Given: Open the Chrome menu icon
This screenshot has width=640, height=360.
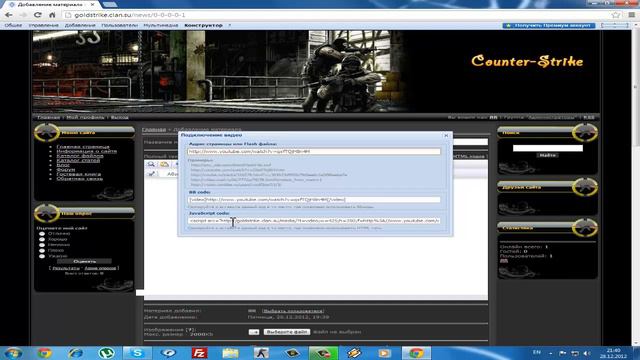Looking at the screenshot, I should click(631, 15).
